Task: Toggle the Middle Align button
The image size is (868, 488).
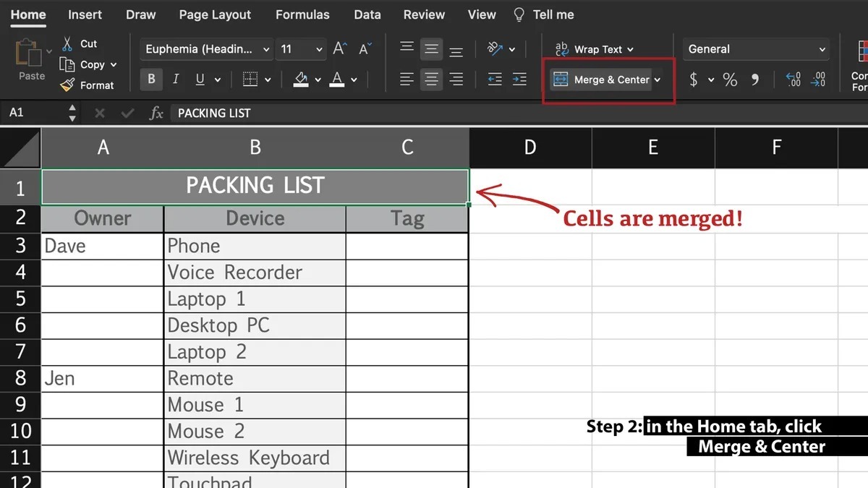Action: pyautogui.click(x=431, y=49)
